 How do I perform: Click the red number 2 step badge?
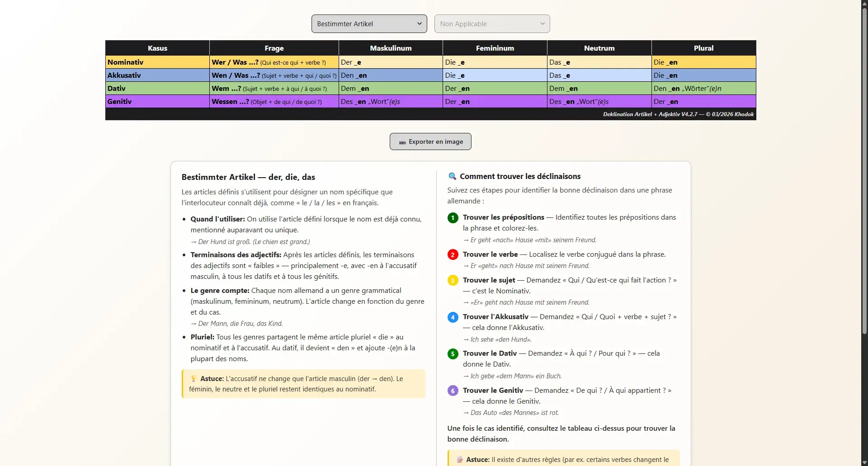453,255
